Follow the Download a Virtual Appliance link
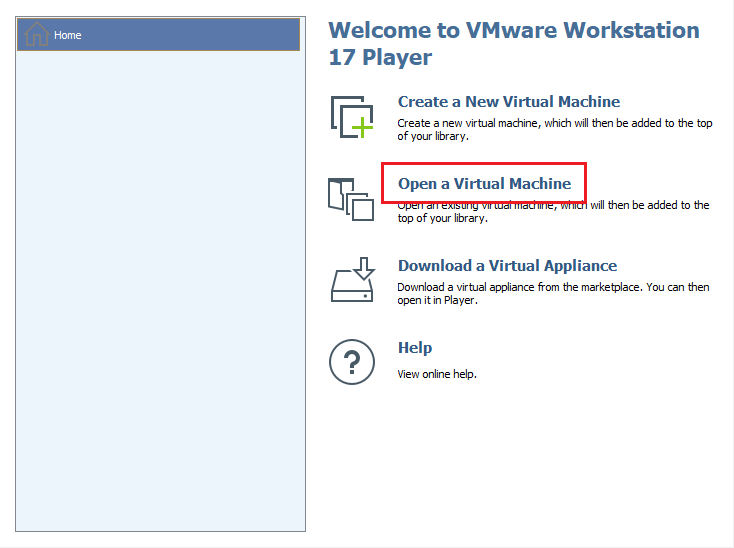The width and height of the screenshot is (734, 548). (x=507, y=266)
